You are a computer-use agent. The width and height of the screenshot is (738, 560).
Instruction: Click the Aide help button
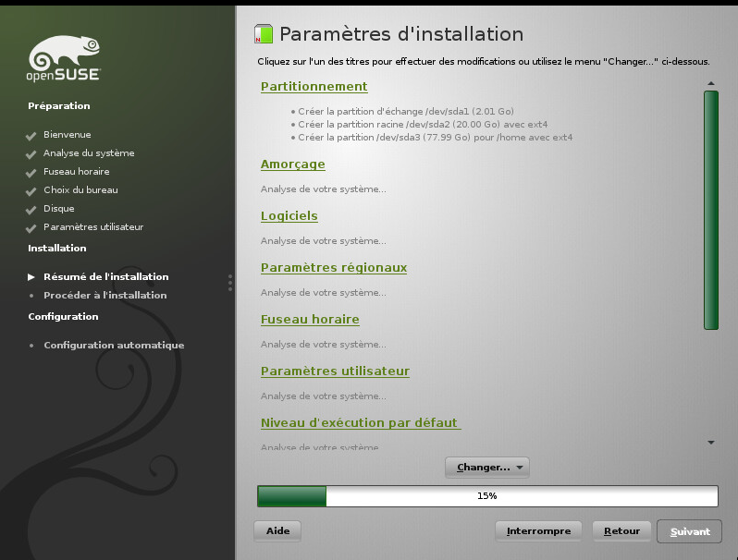(277, 530)
